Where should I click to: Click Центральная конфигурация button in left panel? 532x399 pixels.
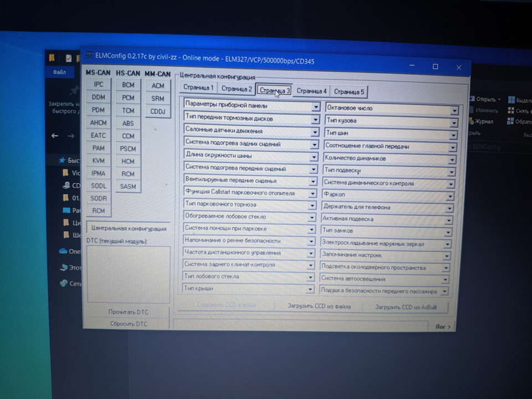(x=129, y=228)
